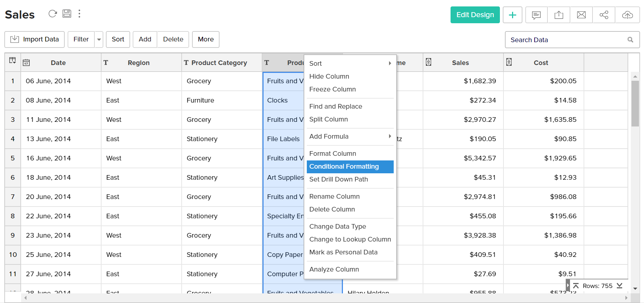Click the export upload icon
The image size is (644, 303).
click(x=559, y=15)
